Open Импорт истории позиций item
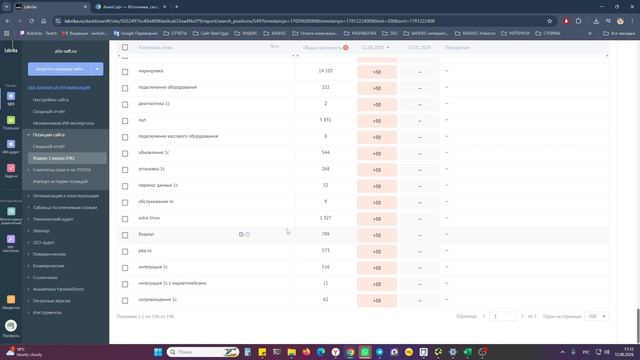The image size is (640, 360). coord(60,181)
